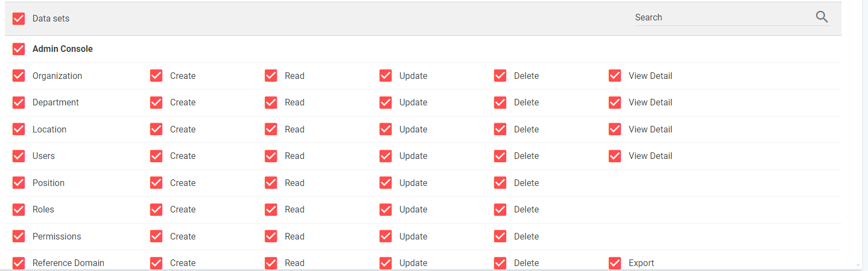Toggle Delete permission for Location

[500, 129]
